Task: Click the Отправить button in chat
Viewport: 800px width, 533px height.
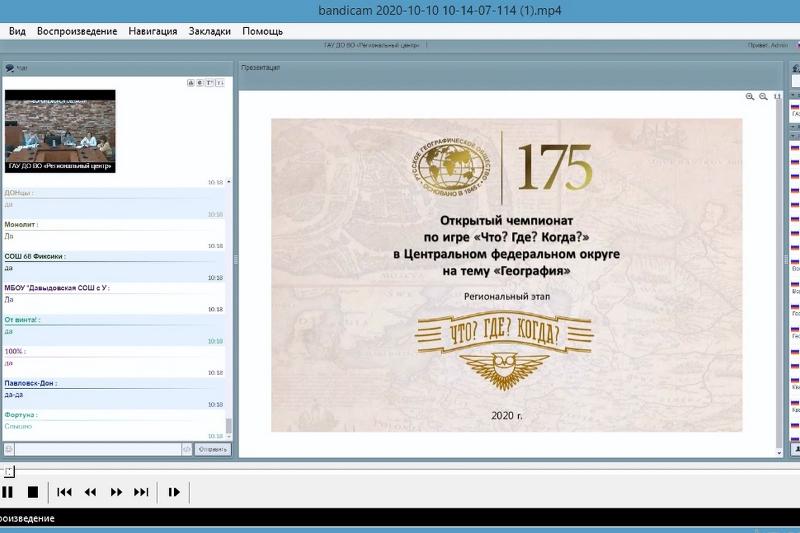Action: tap(212, 450)
